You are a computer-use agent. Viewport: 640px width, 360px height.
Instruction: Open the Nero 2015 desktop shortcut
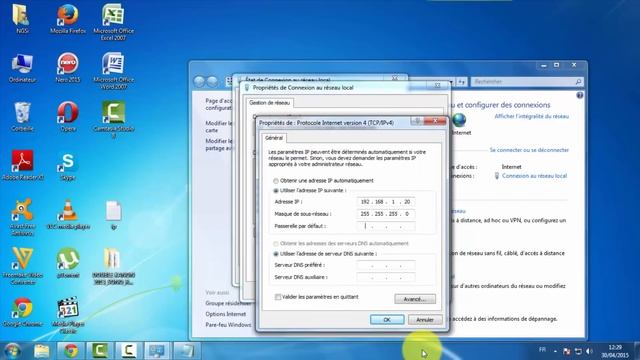(68, 68)
